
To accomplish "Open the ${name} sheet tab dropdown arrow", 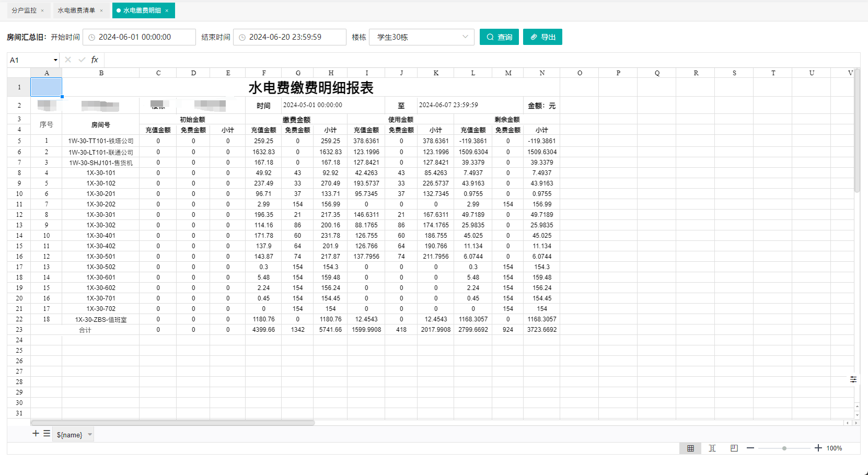I will [90, 435].
